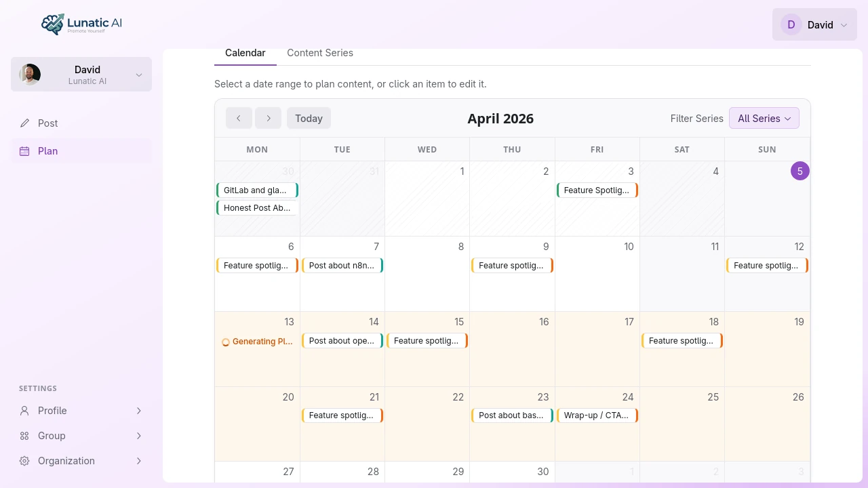Select the highlighted date 5 circle
Viewport: 868px width, 488px height.
pos(800,171)
